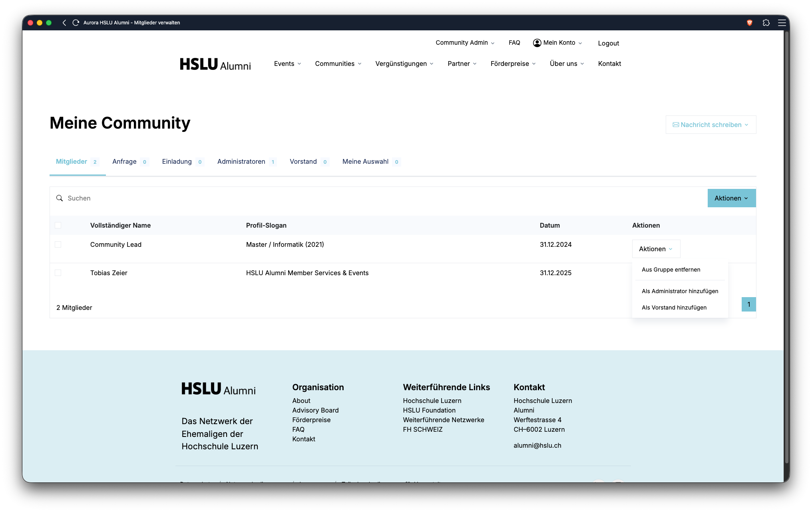Tick the select-all checkbox in table header
Screen dimensions: 812x512
pos(58,225)
